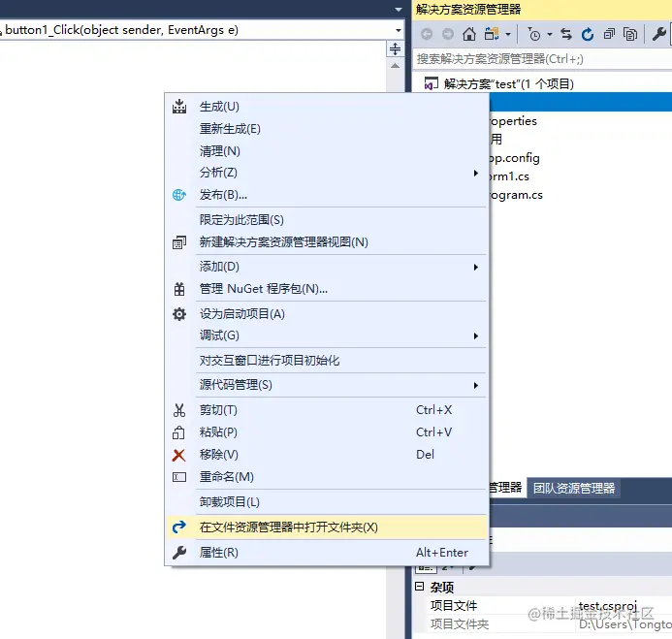The image size is (672, 639).
Task: Open the dropdown arrow above the member combo box
Action: tap(399, 10)
